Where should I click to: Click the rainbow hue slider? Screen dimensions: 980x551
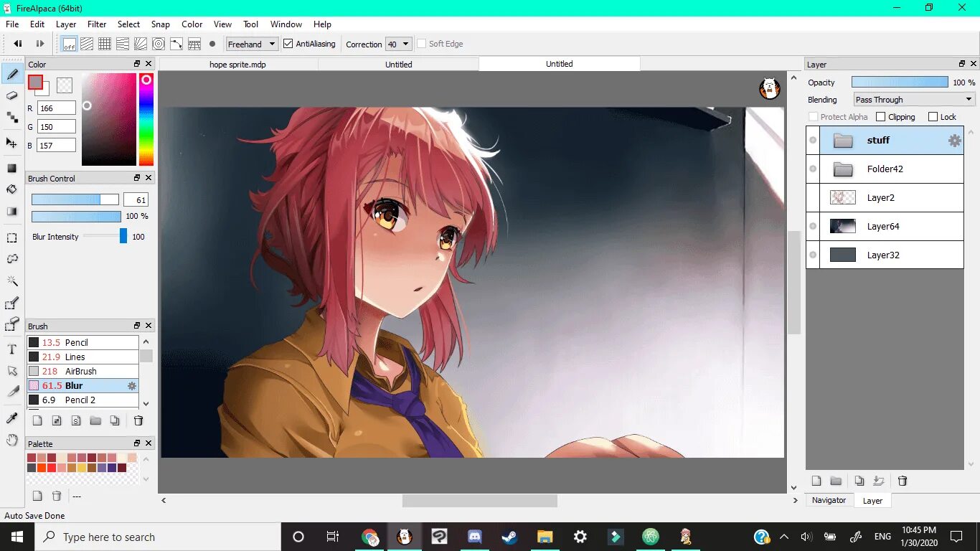tap(146, 119)
